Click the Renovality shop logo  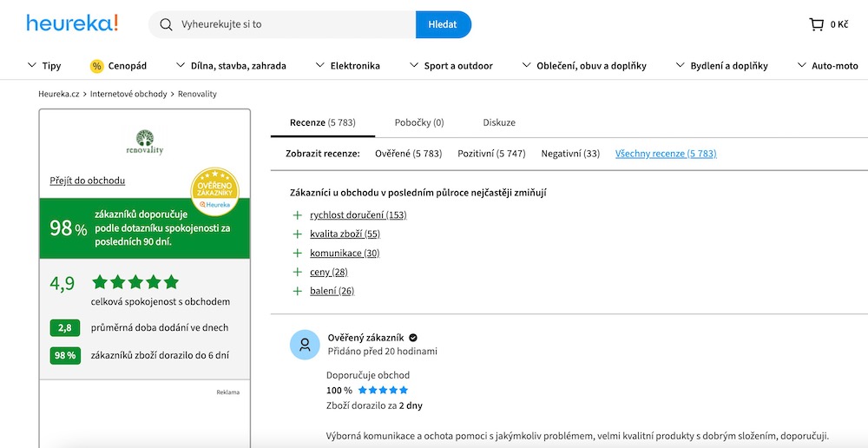tap(144, 142)
